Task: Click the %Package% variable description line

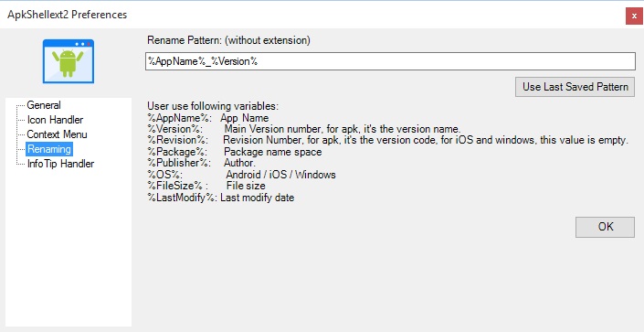Action: (235, 152)
